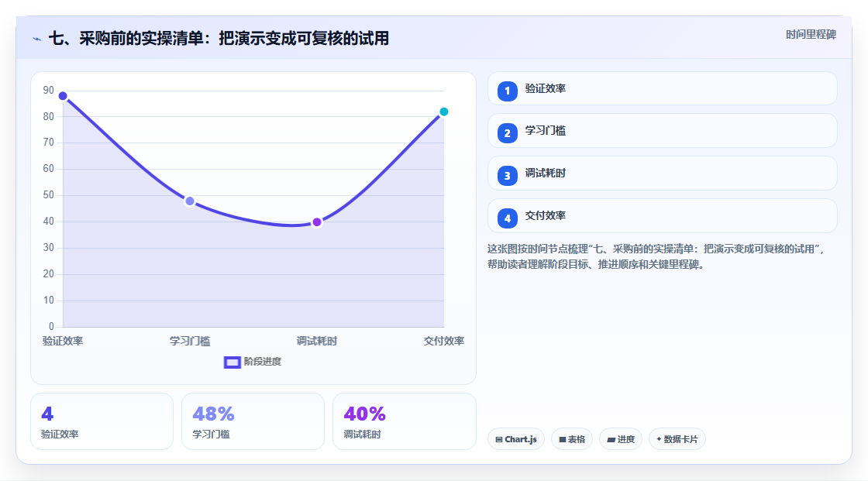The height and width of the screenshot is (481, 868).
Task: Click the number 2 badge for 学习门槛
Action: coord(507,133)
